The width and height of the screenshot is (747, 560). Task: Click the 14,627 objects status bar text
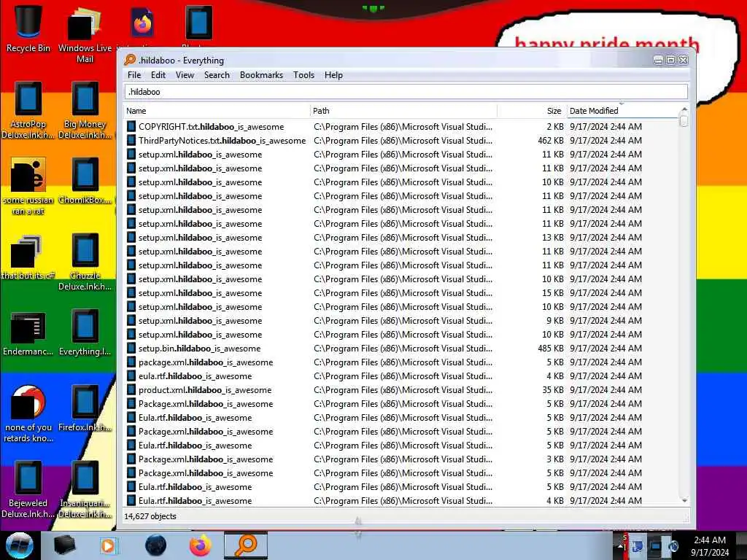(x=150, y=516)
